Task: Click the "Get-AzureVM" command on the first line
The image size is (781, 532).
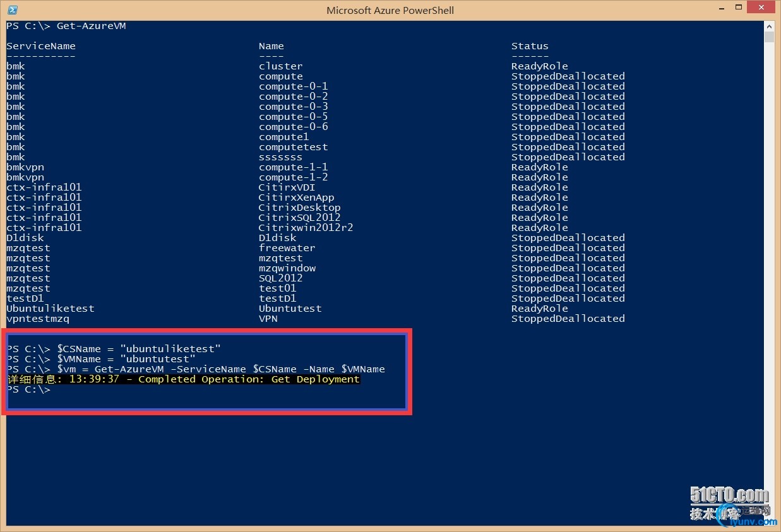Action: point(92,26)
